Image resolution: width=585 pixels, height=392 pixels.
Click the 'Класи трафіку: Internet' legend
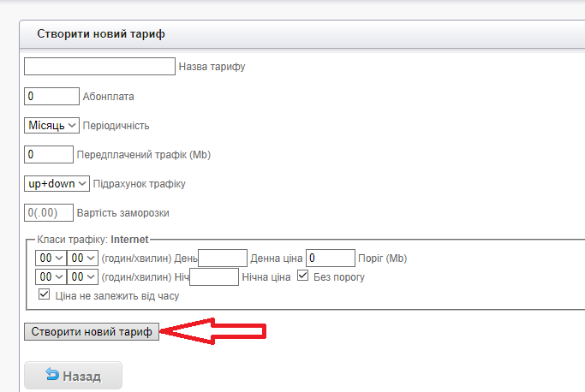(x=93, y=240)
